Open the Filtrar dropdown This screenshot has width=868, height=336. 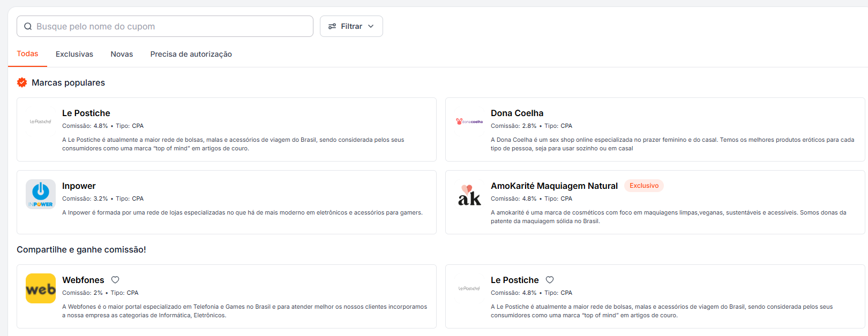point(351,26)
